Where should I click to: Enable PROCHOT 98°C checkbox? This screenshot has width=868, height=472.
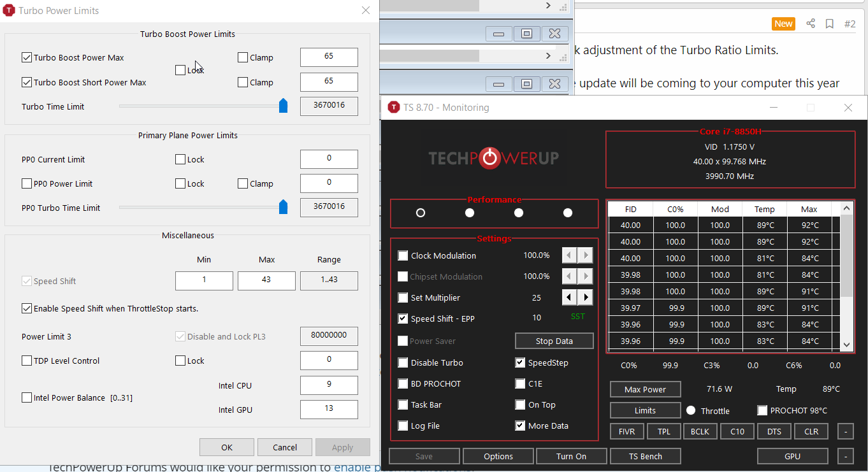(762, 410)
